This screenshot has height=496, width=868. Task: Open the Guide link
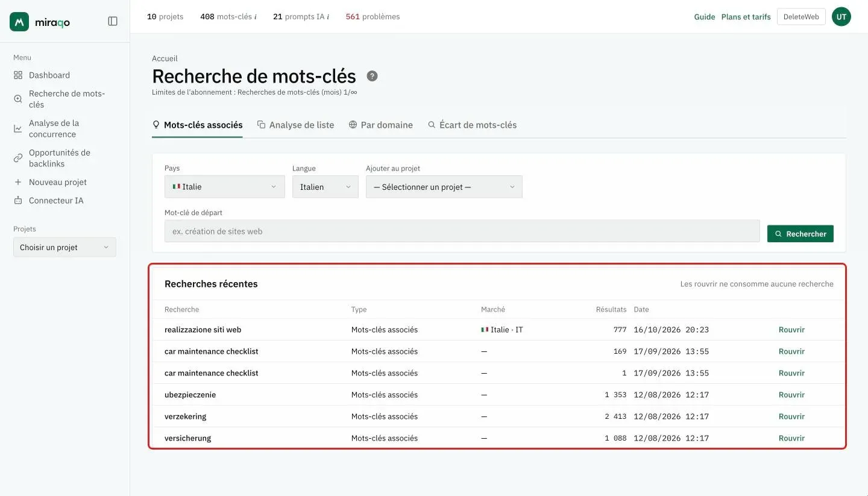point(705,17)
